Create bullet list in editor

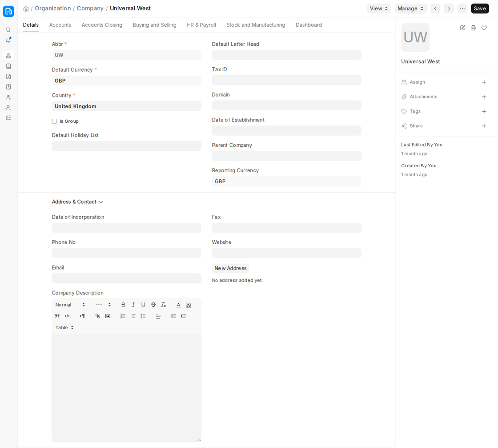(x=133, y=316)
